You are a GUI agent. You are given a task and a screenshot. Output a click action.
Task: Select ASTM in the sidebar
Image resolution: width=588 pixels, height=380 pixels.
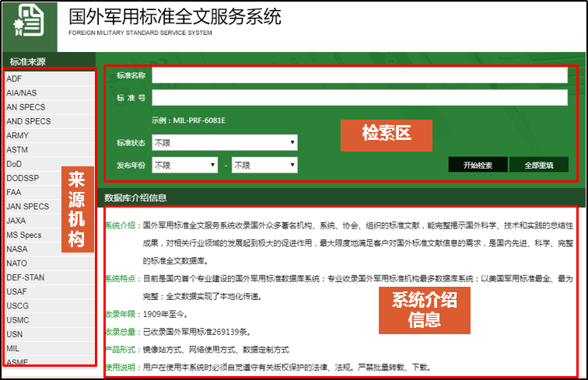pos(17,150)
